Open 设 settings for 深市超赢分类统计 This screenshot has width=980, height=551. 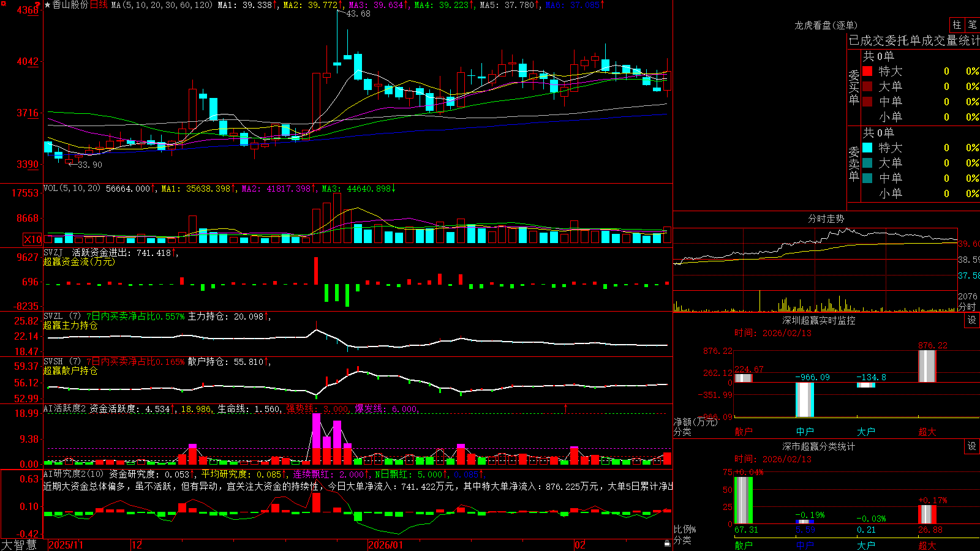(972, 446)
